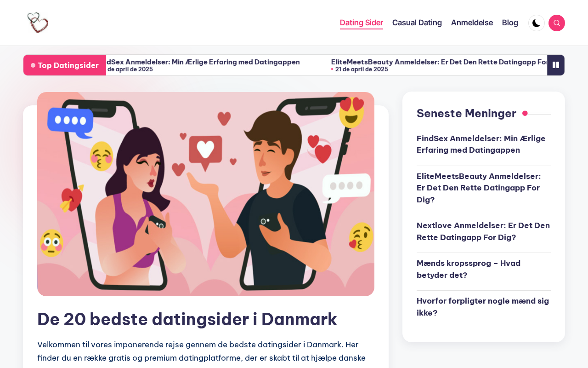Open the FindSex Anmeldelser link in Seneste Meninger
The width and height of the screenshot is (588, 368).
coord(481,144)
